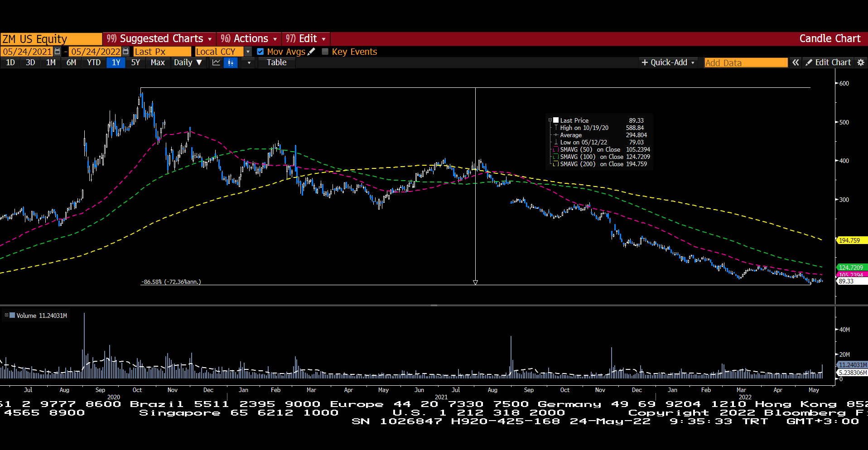868x450 pixels.
Task: Select the 1Y range tab
Action: tap(116, 62)
